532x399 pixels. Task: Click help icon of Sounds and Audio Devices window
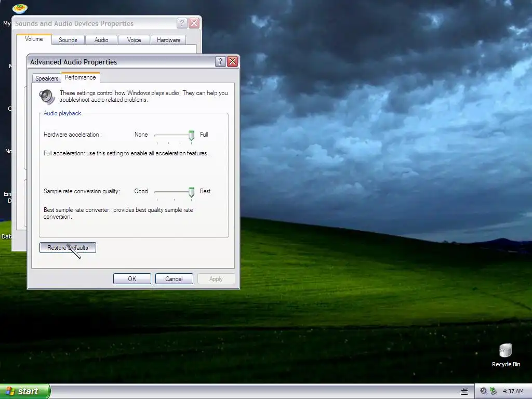point(182,23)
